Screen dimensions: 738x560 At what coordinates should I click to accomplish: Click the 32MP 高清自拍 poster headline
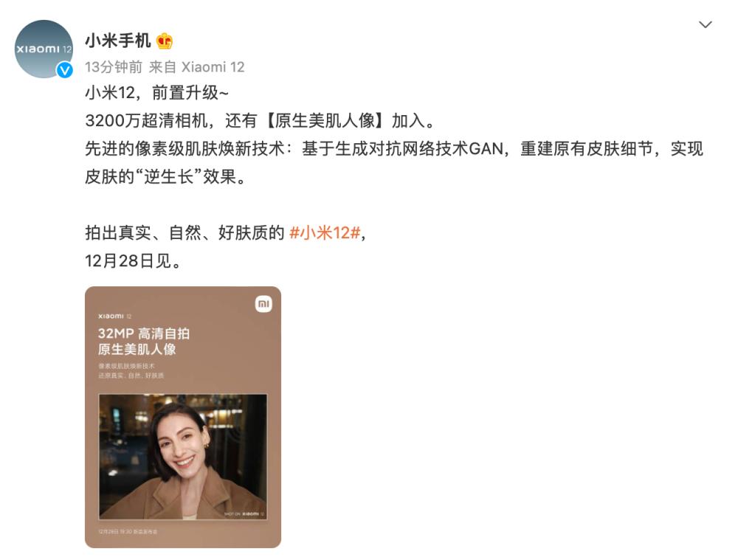pos(144,333)
